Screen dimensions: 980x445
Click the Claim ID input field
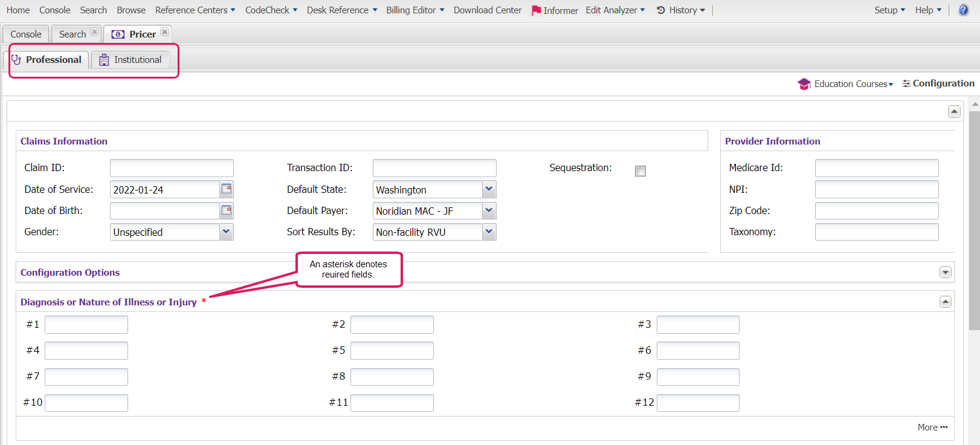(172, 168)
